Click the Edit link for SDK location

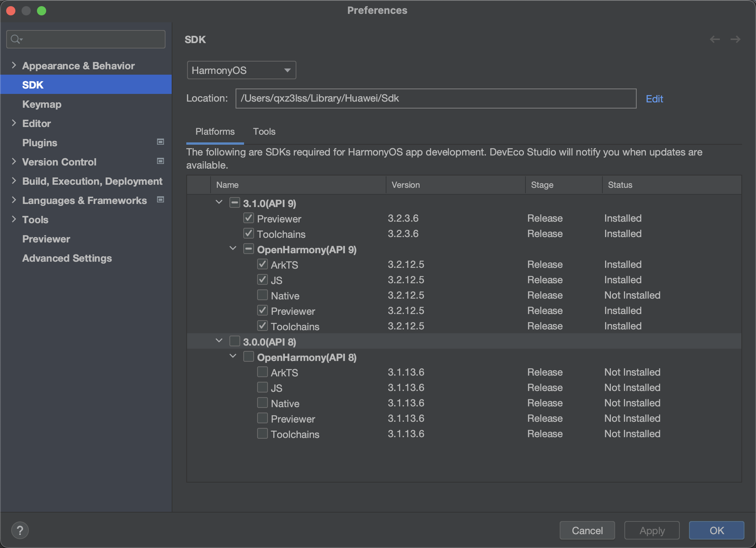[654, 99]
